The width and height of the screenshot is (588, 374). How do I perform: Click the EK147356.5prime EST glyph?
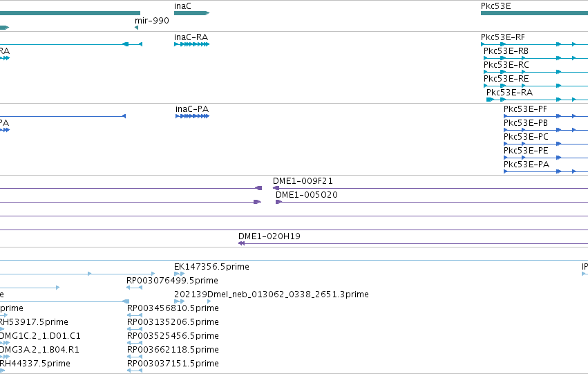click(x=179, y=274)
